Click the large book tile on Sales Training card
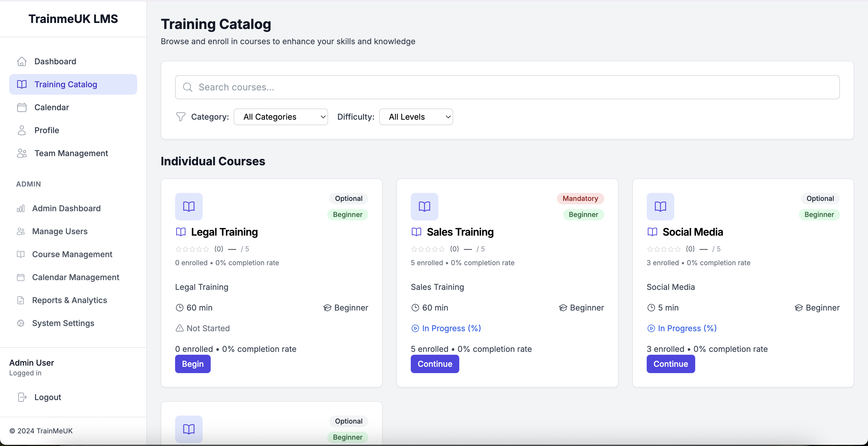Image resolution: width=868 pixels, height=446 pixels. 424,206
